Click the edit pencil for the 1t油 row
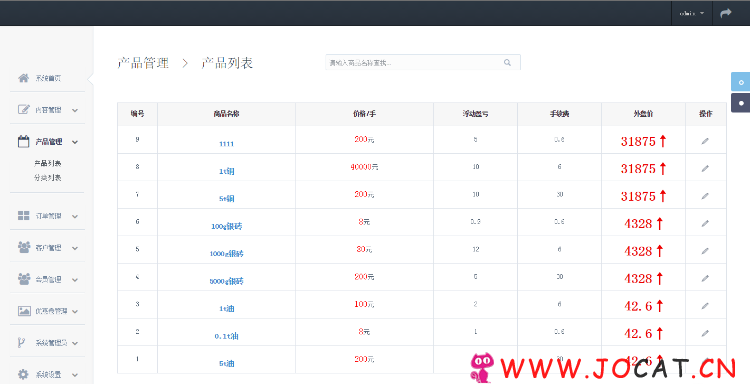The height and width of the screenshot is (384, 750). point(705,306)
